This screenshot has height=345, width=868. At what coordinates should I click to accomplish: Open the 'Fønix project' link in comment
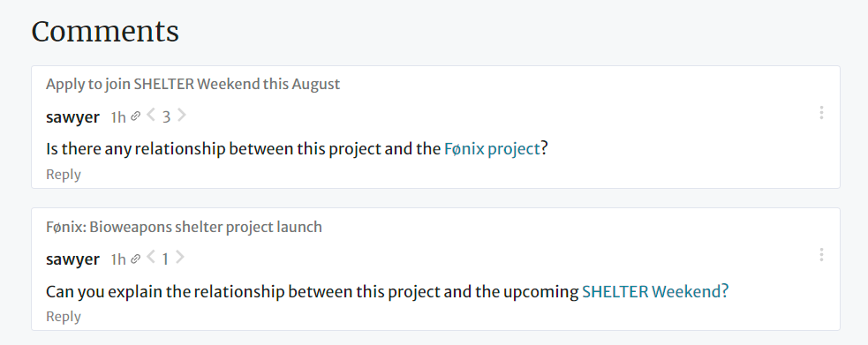tap(492, 149)
